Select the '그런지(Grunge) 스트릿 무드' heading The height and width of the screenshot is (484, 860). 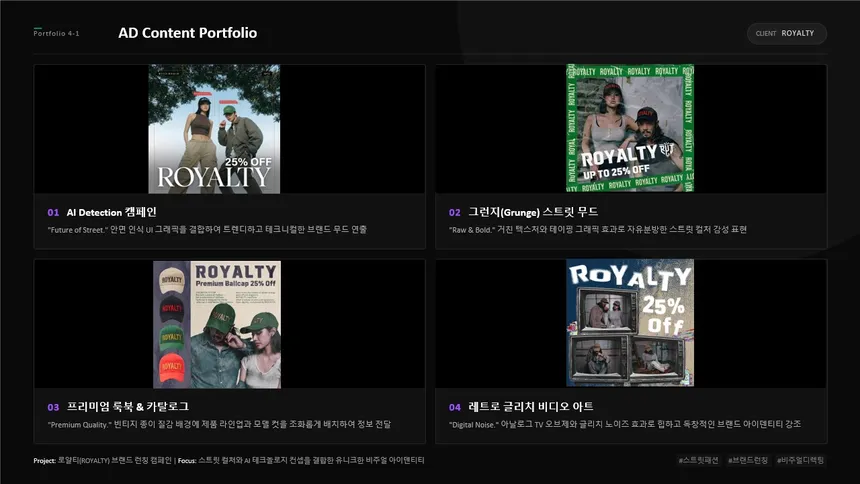click(533, 212)
